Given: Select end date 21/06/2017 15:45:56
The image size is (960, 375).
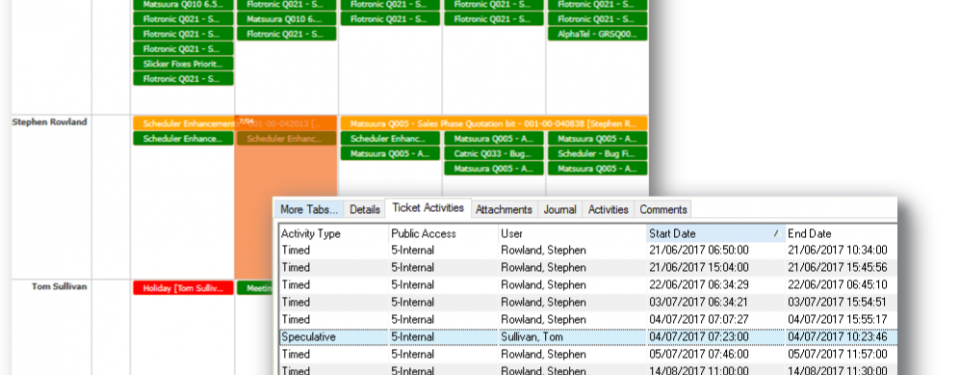Looking at the screenshot, I should click(x=837, y=268).
